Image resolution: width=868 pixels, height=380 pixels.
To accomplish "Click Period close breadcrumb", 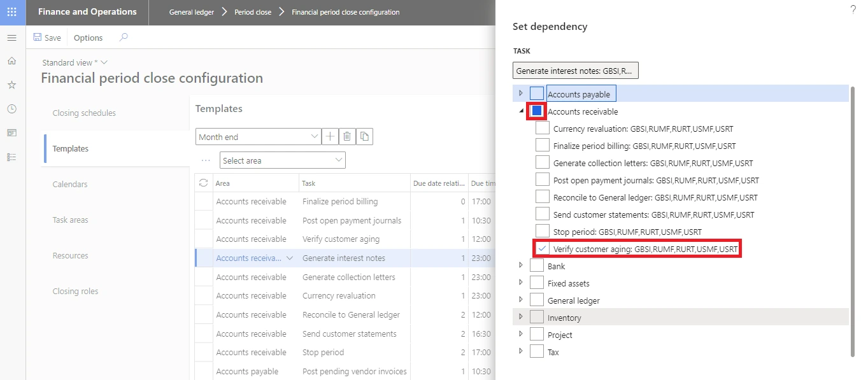I will [253, 12].
